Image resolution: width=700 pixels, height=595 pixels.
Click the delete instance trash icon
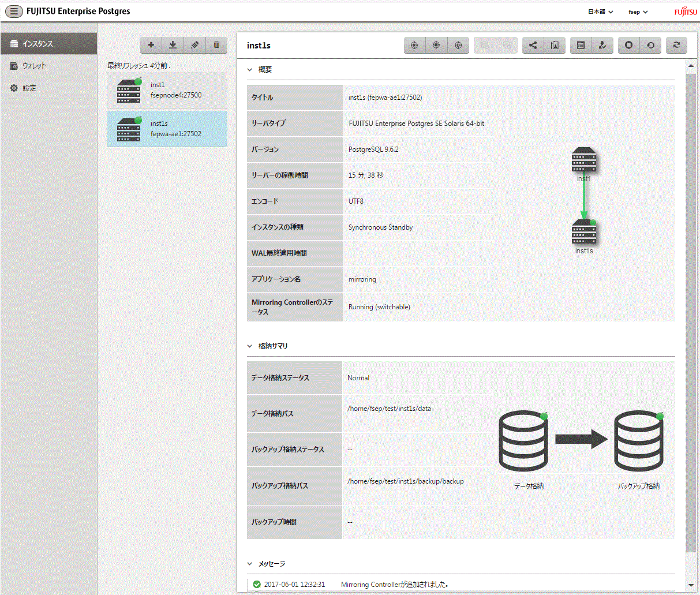pos(216,45)
